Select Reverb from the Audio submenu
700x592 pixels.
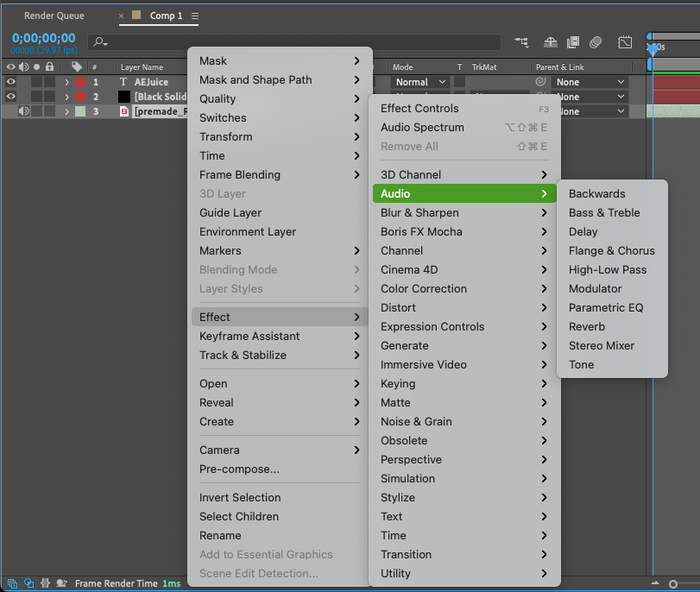[587, 326]
